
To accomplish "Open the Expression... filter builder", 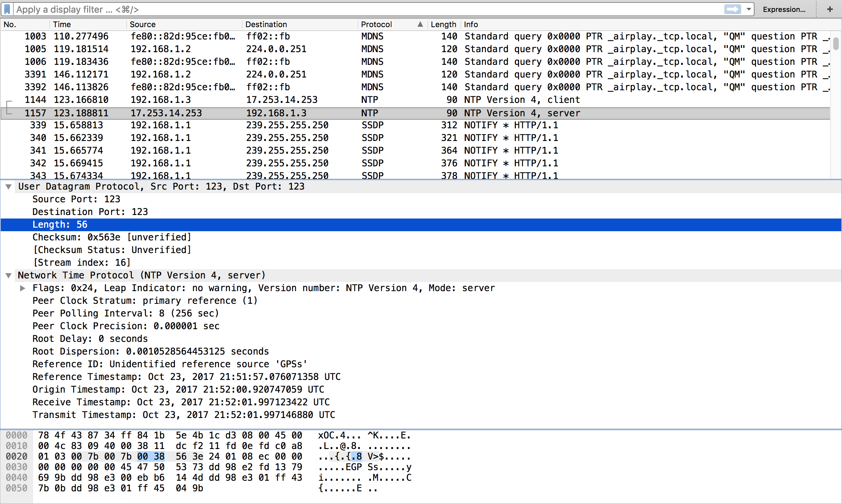I will pos(784,10).
